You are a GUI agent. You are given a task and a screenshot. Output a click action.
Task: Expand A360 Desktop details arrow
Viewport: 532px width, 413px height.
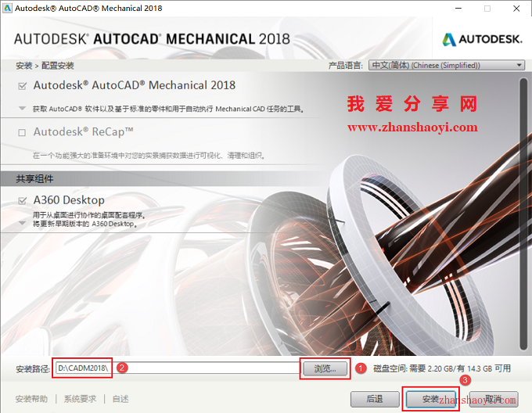click(x=22, y=223)
